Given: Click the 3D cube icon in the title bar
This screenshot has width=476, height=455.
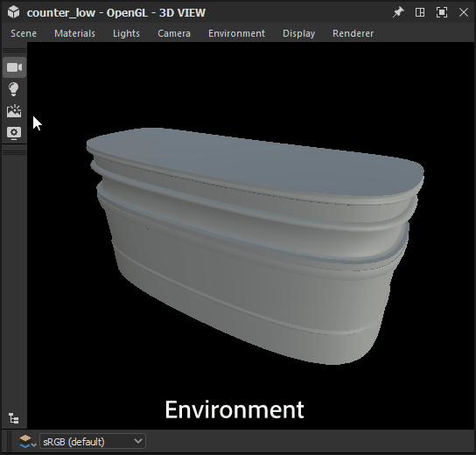Looking at the screenshot, I should coord(14,12).
